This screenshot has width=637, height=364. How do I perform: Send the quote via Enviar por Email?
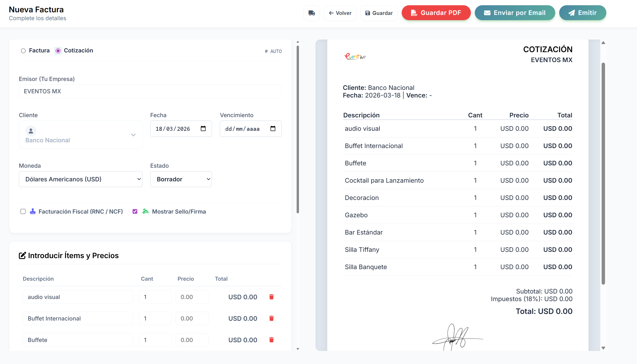click(515, 13)
